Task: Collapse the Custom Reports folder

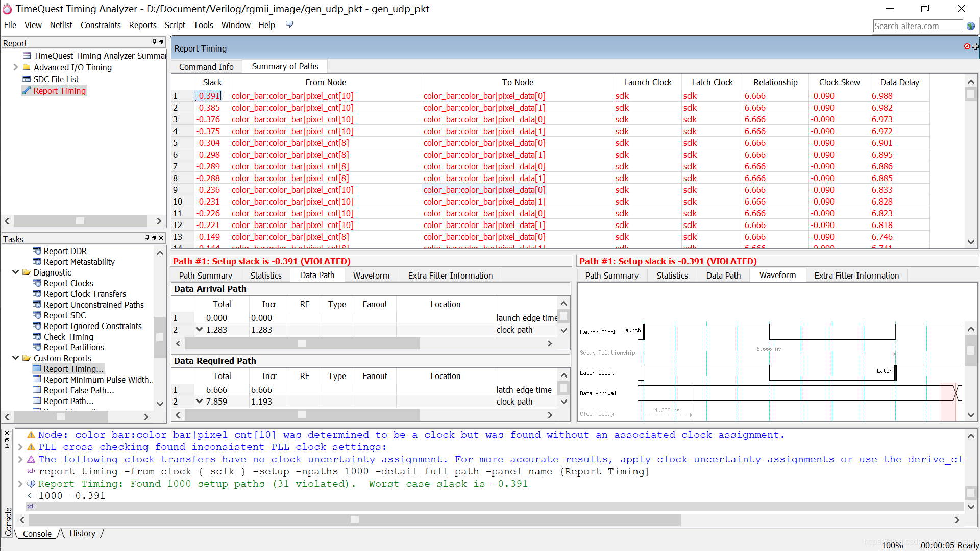Action: (x=15, y=358)
